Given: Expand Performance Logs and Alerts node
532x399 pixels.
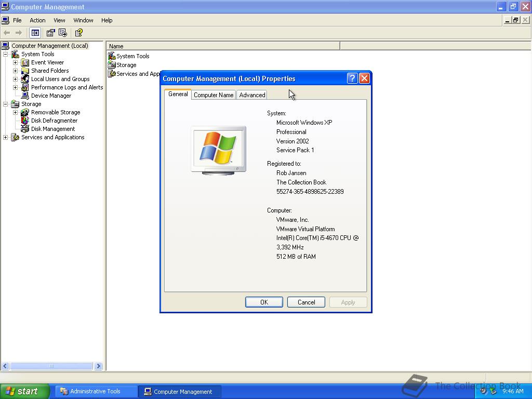Looking at the screenshot, I should (15, 87).
